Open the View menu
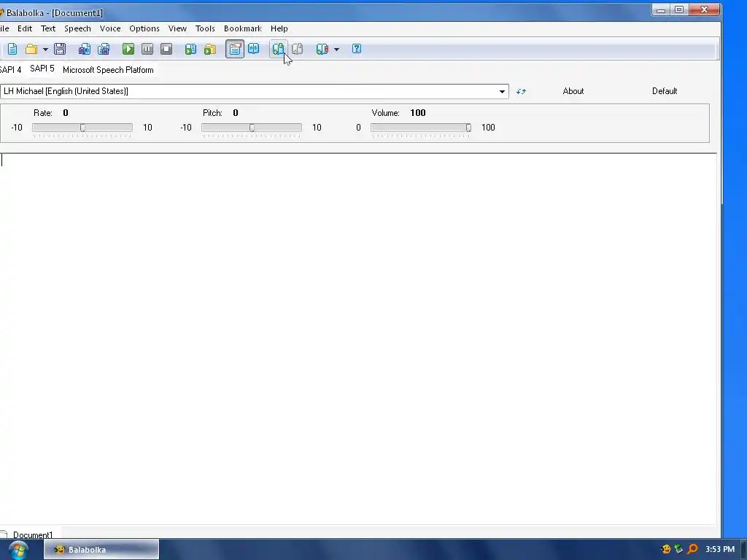This screenshot has width=747, height=560. 177,28
